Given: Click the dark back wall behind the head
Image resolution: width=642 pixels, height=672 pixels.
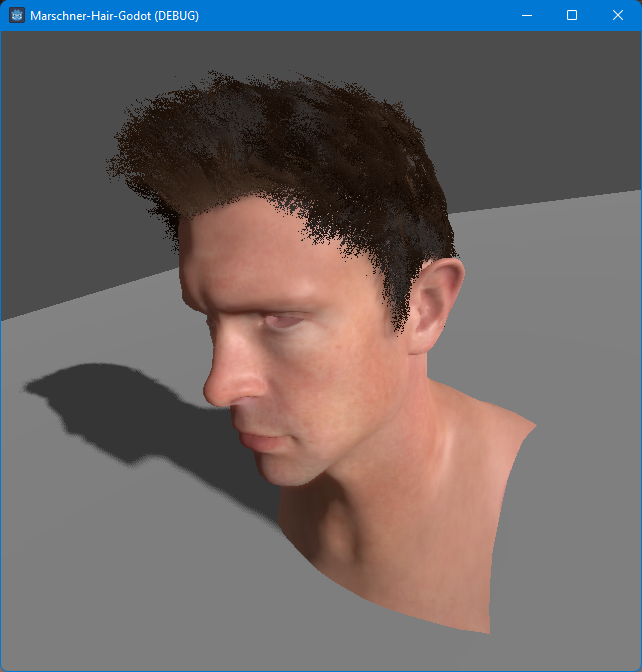Looking at the screenshot, I should [540, 110].
